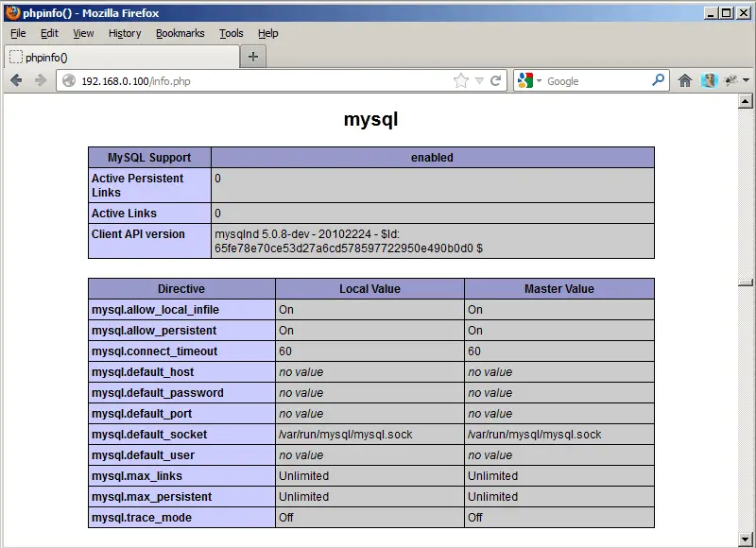Screen dimensions: 756x548
Task: Click the Master Value column header
Action: tap(559, 289)
